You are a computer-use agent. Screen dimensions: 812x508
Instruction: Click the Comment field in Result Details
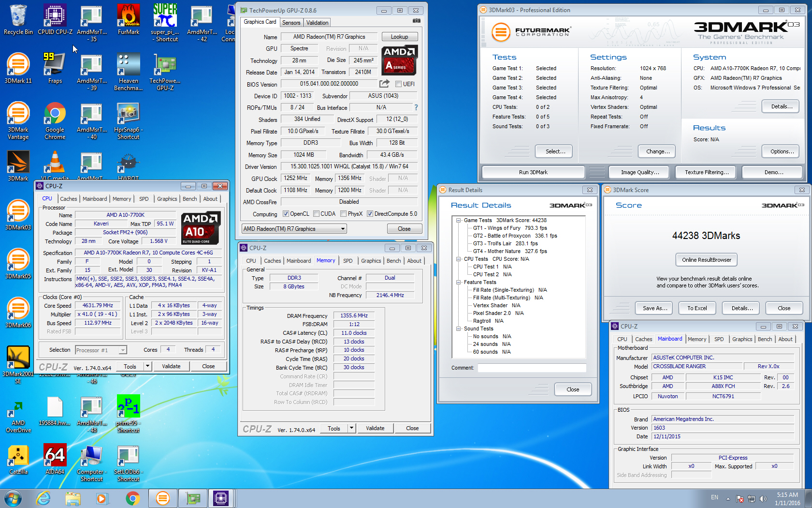click(x=532, y=368)
